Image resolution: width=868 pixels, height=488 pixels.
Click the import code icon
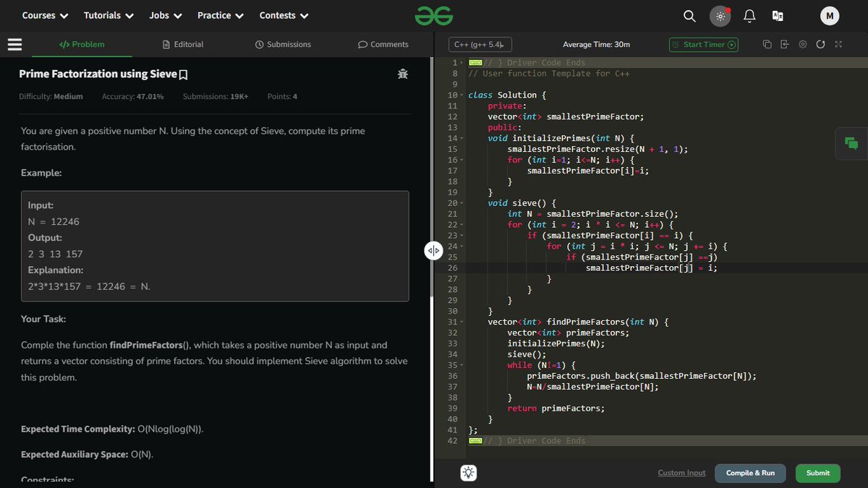point(785,45)
